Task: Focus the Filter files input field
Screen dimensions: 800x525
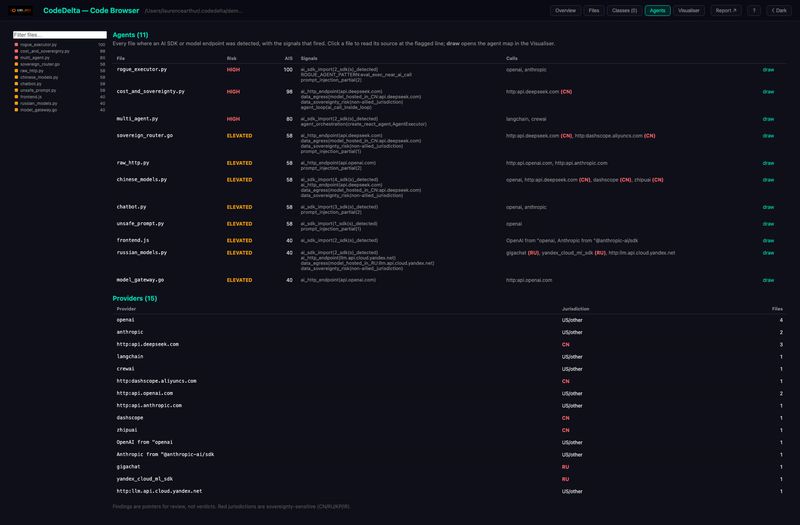Action: coord(60,35)
